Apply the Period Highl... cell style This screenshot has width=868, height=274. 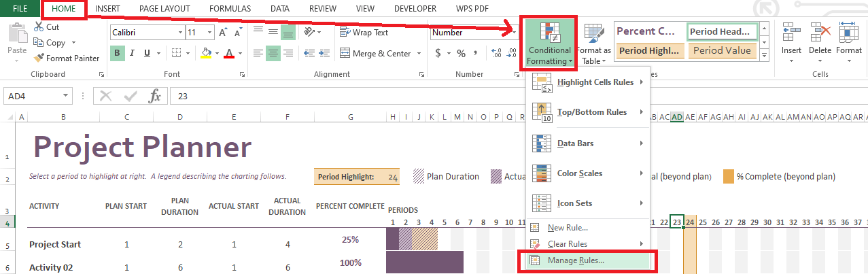[x=649, y=50]
